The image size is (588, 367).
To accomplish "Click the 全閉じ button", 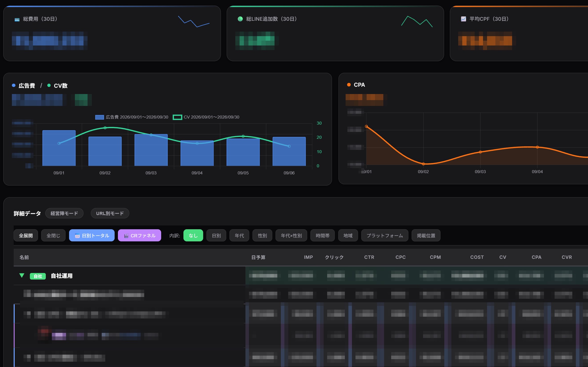I will tap(53, 236).
